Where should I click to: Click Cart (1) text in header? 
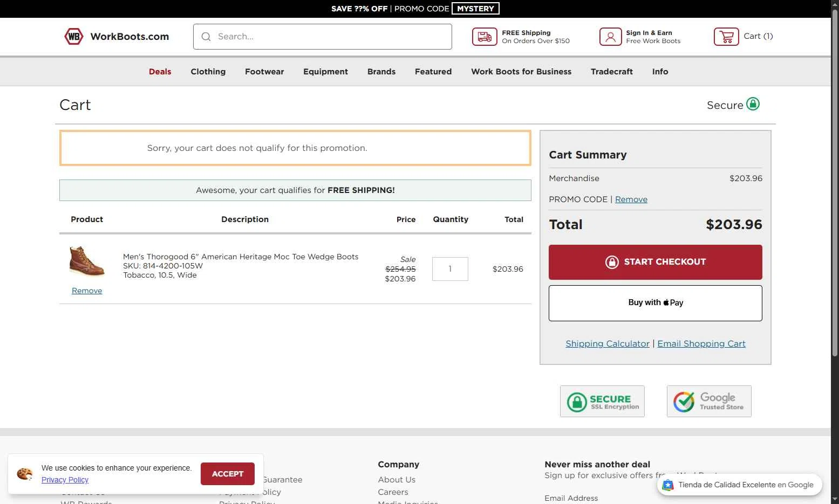pyautogui.click(x=758, y=36)
